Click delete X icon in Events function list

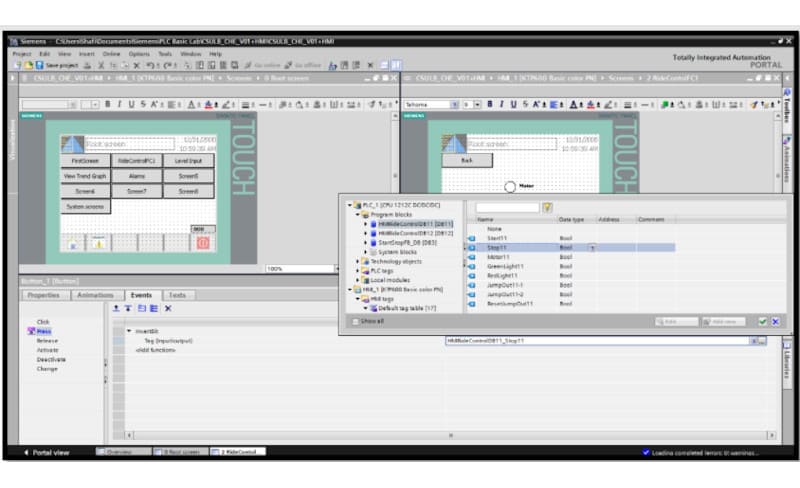point(168,308)
